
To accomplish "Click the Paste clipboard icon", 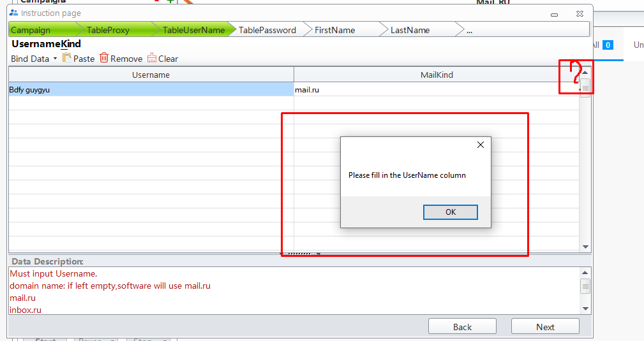I will coord(67,58).
